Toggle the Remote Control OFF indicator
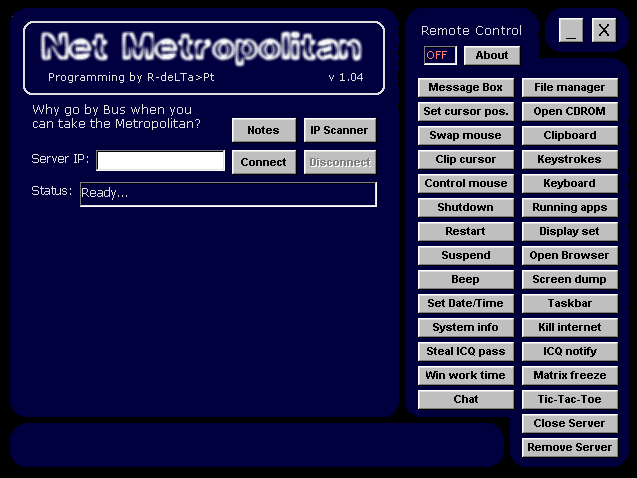637x478 pixels. pos(439,55)
